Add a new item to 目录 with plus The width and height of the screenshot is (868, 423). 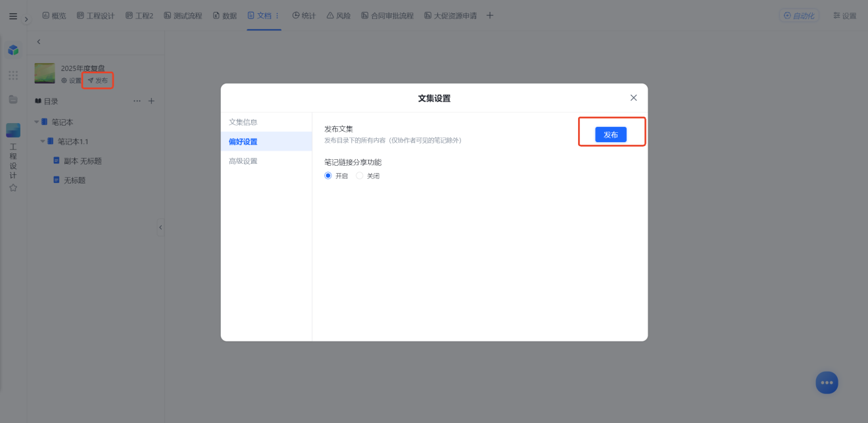151,101
